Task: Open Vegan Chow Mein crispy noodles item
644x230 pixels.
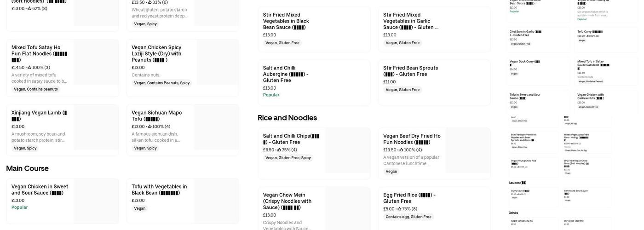Action: click(287, 201)
